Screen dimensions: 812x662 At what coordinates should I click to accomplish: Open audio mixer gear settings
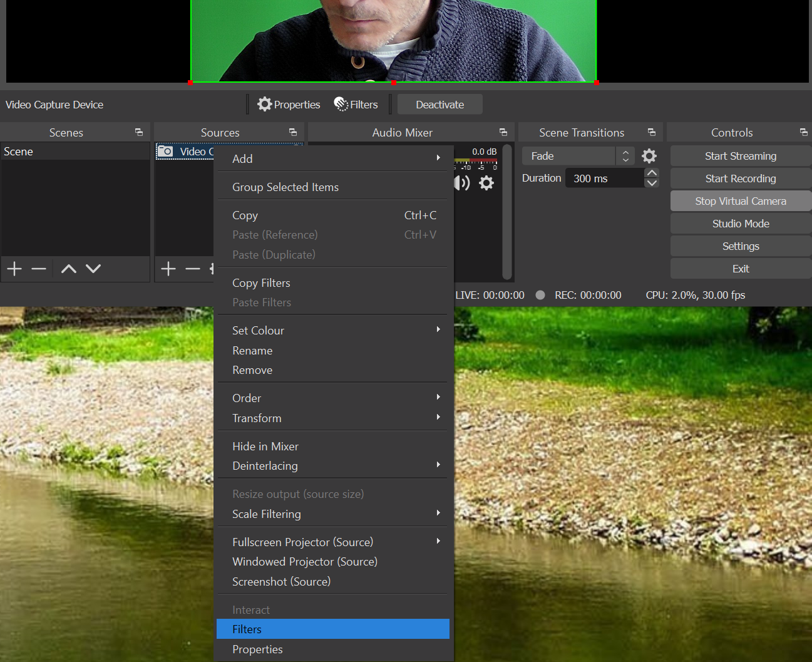tap(486, 183)
